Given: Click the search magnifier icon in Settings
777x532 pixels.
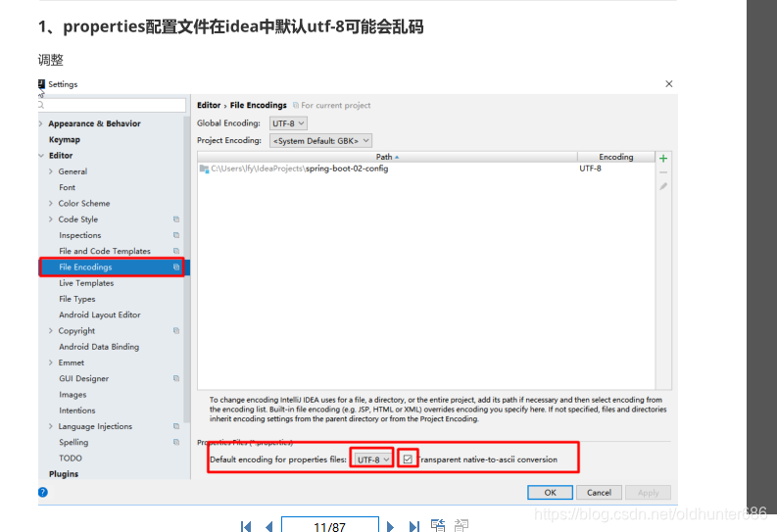Looking at the screenshot, I should pyautogui.click(x=41, y=105).
